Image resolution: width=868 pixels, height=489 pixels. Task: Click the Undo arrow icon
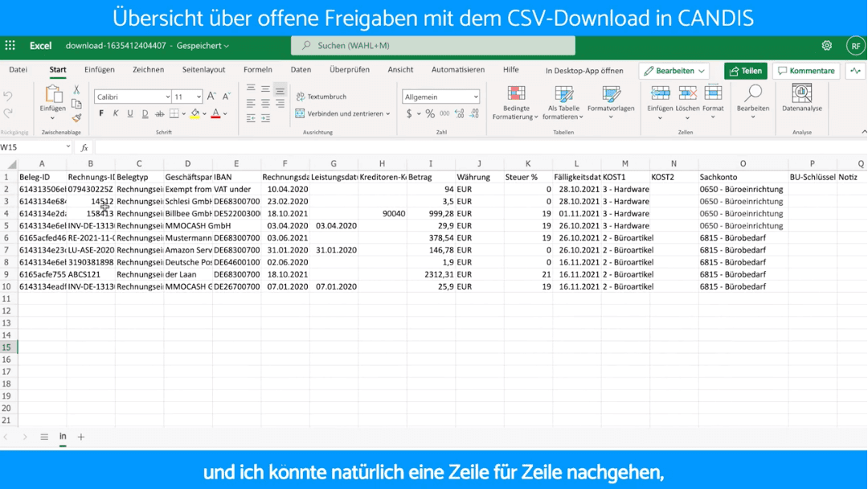pos(8,97)
